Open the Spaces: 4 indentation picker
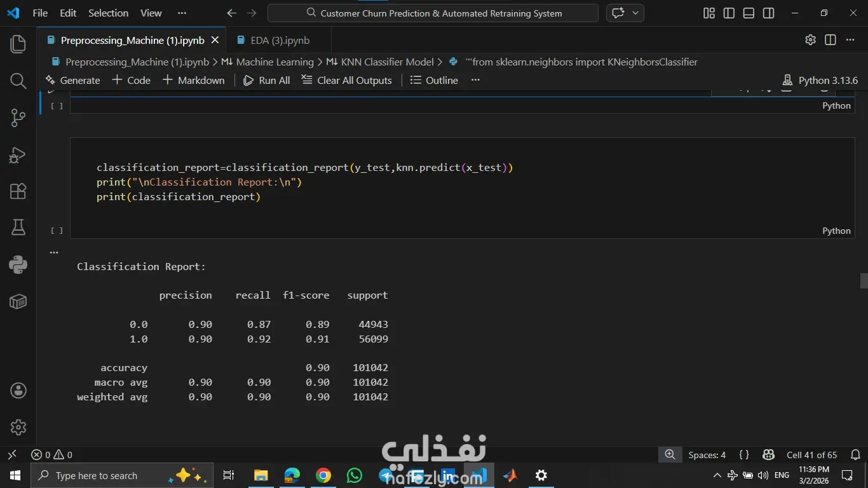Viewport: 868px width, 488px height. pos(707,455)
